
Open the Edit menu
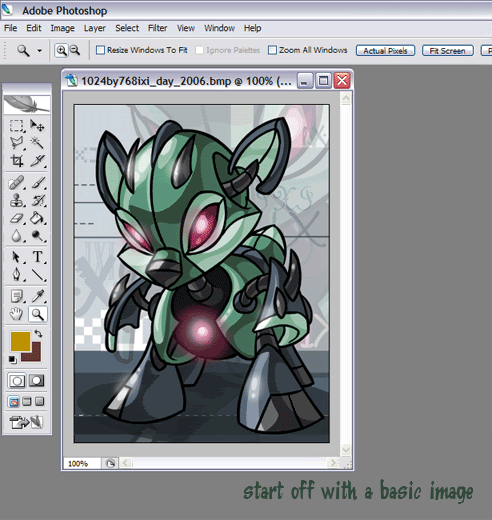[34, 28]
